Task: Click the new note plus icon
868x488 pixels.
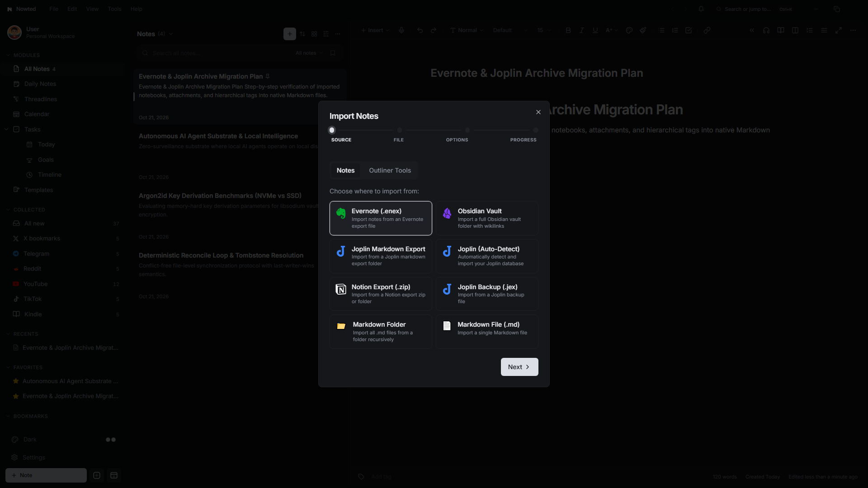Action: point(290,34)
